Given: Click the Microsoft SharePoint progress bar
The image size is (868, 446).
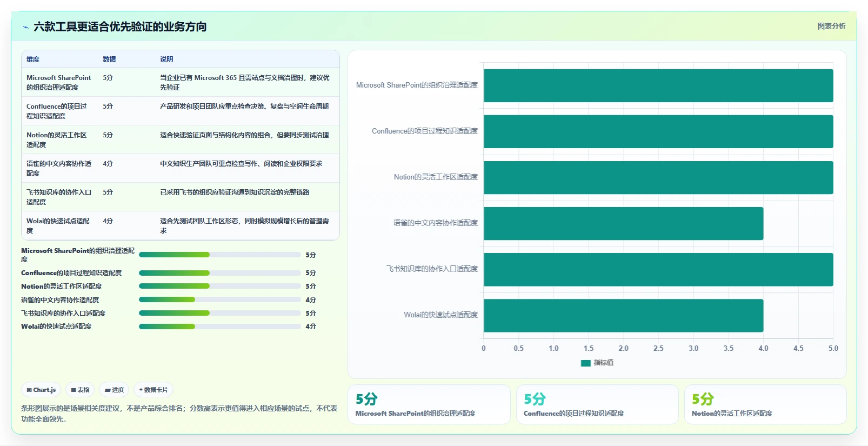Looking at the screenshot, I should coord(220,255).
